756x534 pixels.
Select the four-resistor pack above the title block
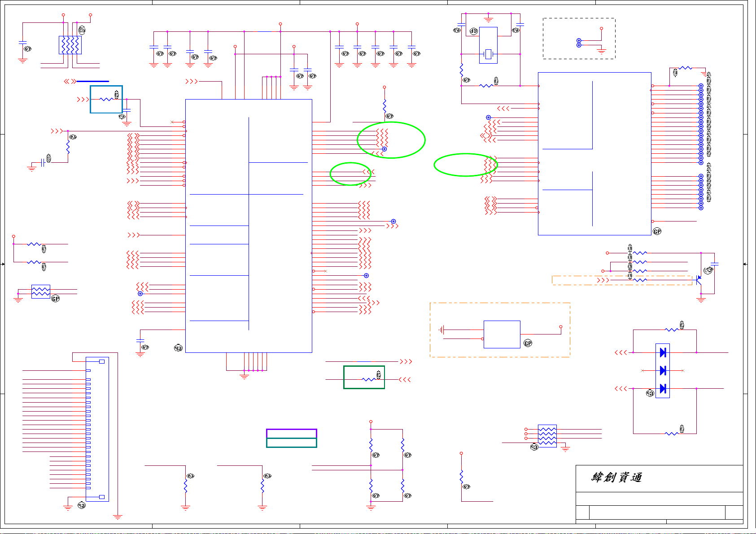click(547, 436)
